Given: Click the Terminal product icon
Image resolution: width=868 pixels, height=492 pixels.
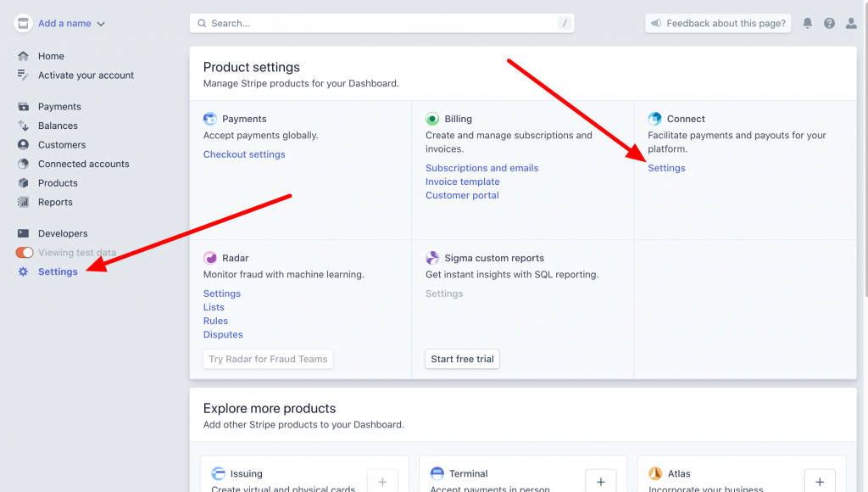Looking at the screenshot, I should pyautogui.click(x=437, y=473).
